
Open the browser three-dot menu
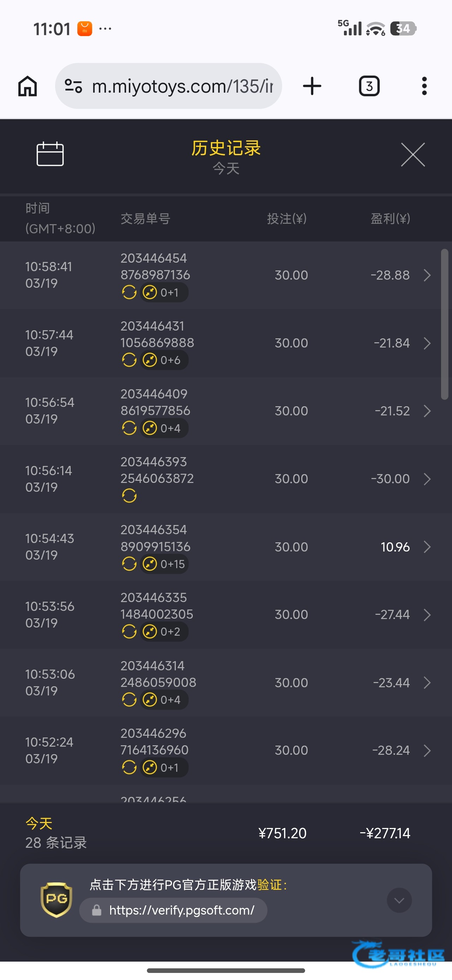(x=424, y=86)
